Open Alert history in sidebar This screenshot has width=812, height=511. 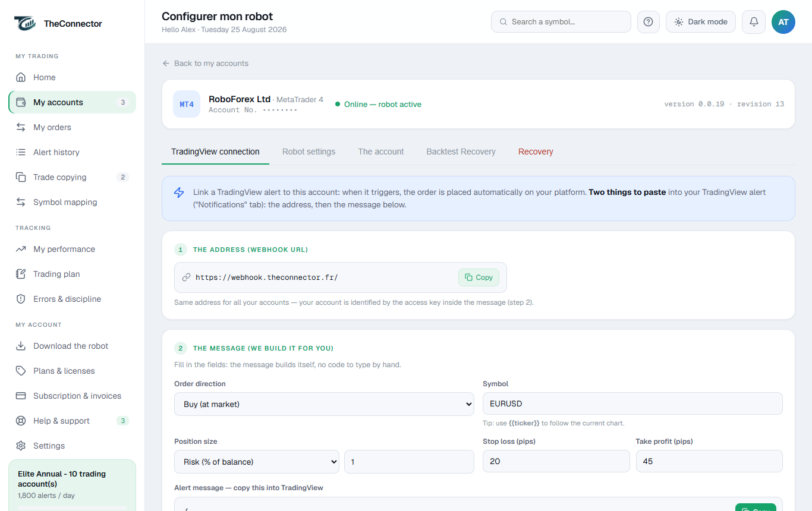[72, 152]
